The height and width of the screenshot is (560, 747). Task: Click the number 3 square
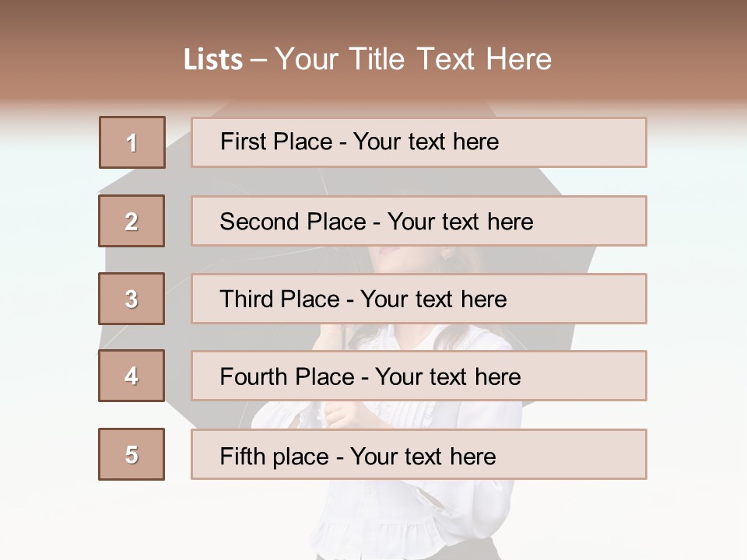click(132, 299)
